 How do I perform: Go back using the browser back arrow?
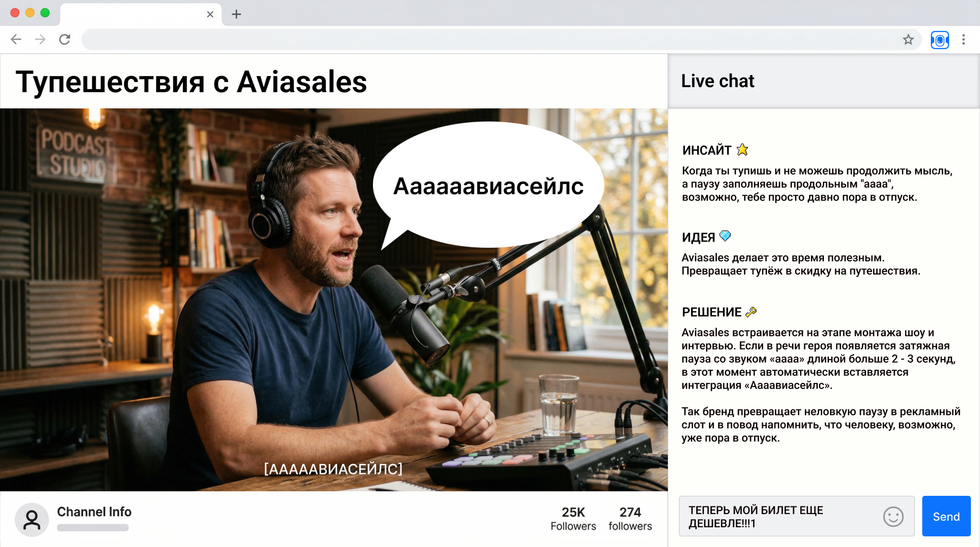[16, 40]
